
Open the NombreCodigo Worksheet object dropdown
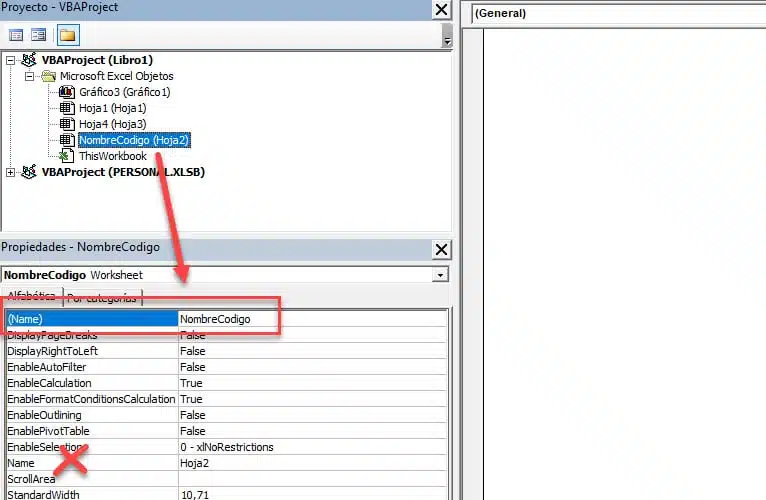[440, 275]
